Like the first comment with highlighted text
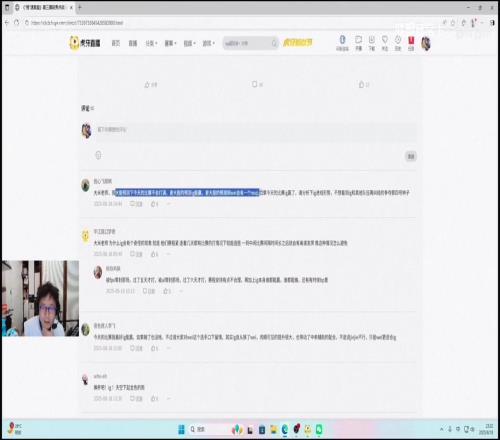The height and width of the screenshot is (440, 500). tap(154, 204)
